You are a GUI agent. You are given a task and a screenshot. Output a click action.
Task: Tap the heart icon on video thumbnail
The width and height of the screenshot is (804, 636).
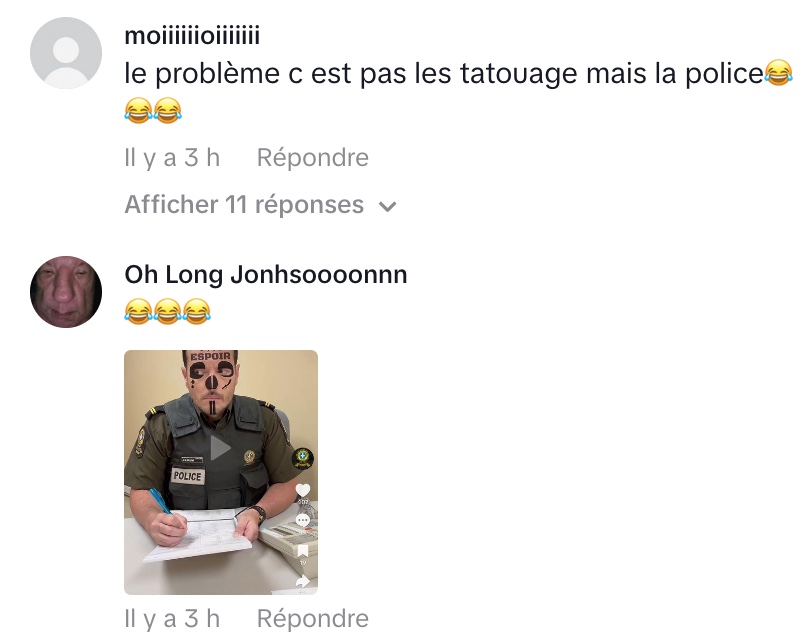click(x=303, y=490)
